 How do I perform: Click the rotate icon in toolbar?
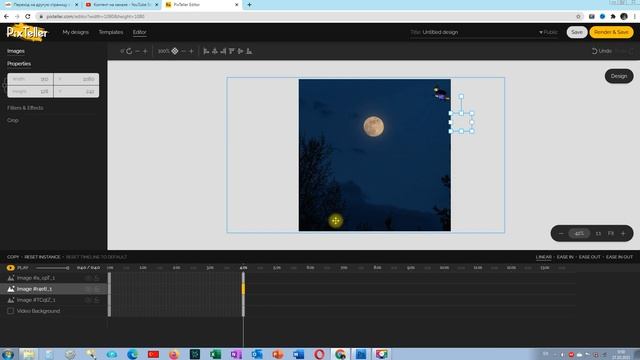(129, 51)
